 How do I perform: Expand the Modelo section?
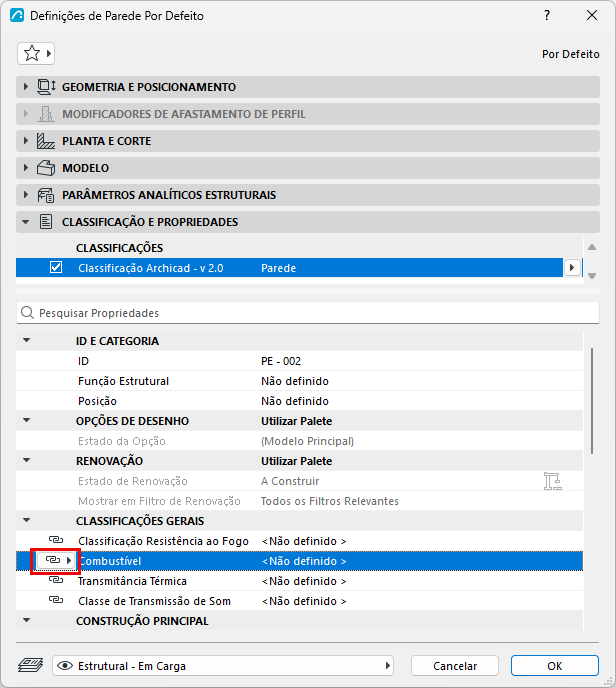(x=25, y=168)
